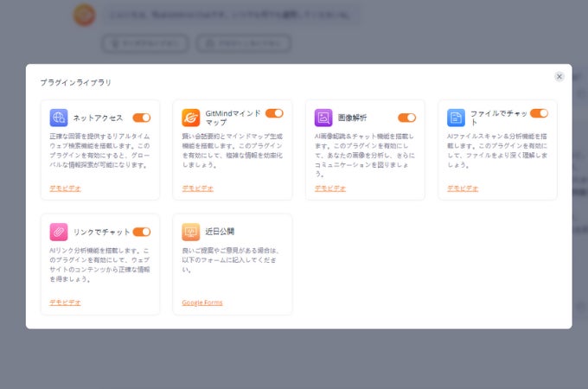Click the ファイルでチャット blue file icon
This screenshot has height=389, width=588.
[456, 118]
